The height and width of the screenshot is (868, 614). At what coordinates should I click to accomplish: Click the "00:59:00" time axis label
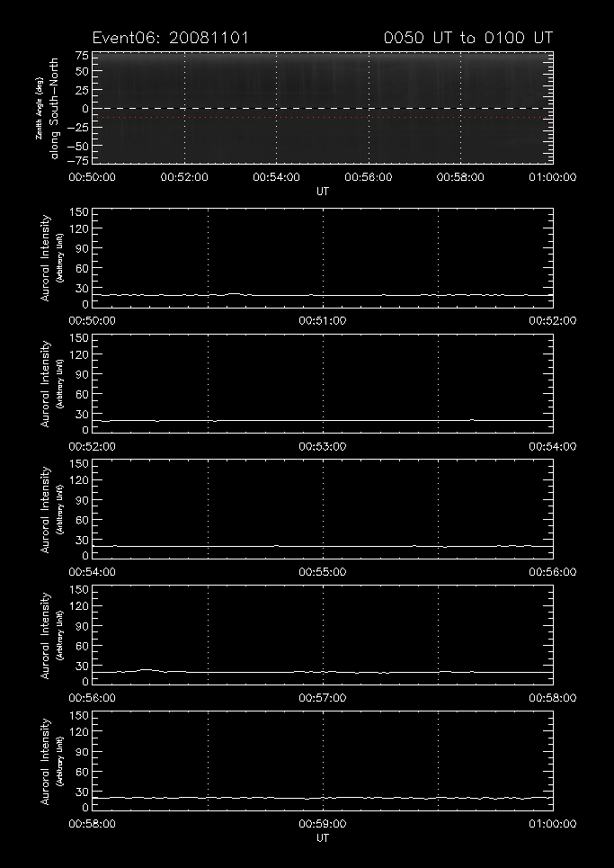pyautogui.click(x=323, y=824)
